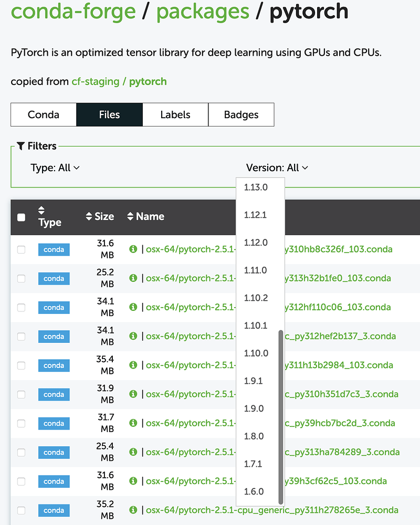Switch to the Labels tab

(x=175, y=114)
